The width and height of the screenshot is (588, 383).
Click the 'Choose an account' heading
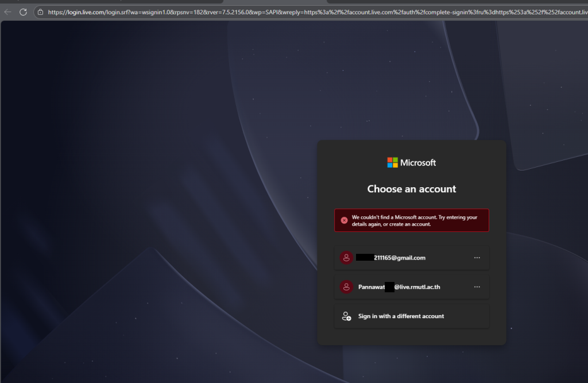point(411,189)
